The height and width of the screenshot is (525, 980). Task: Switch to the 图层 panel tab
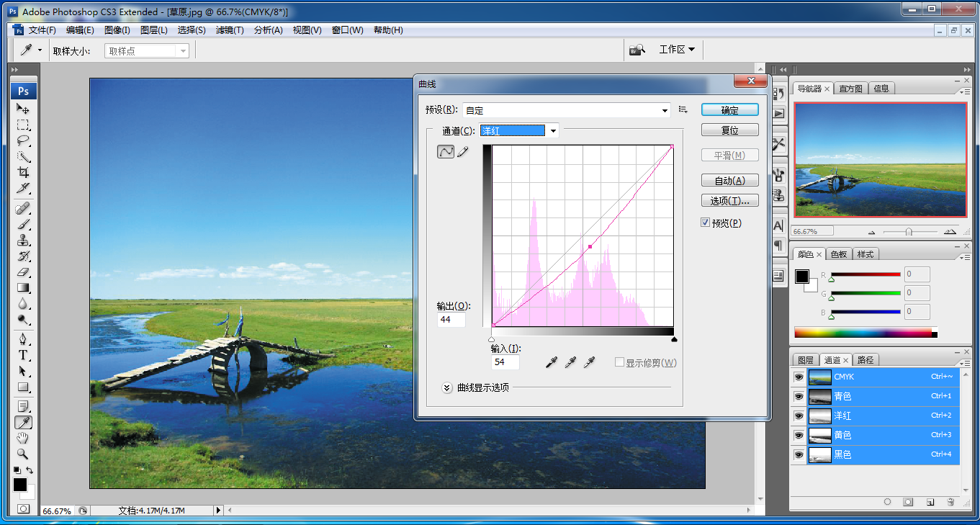click(805, 360)
